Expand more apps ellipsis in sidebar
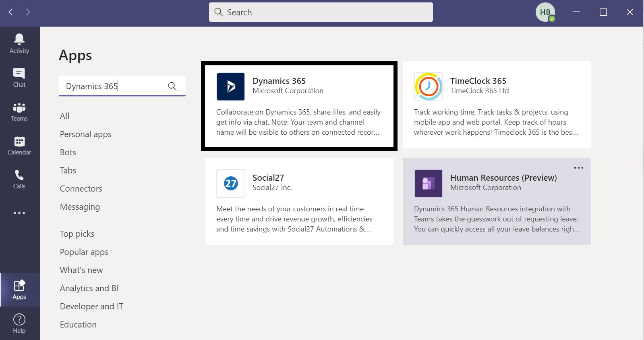The width and height of the screenshot is (644, 340). [19, 213]
